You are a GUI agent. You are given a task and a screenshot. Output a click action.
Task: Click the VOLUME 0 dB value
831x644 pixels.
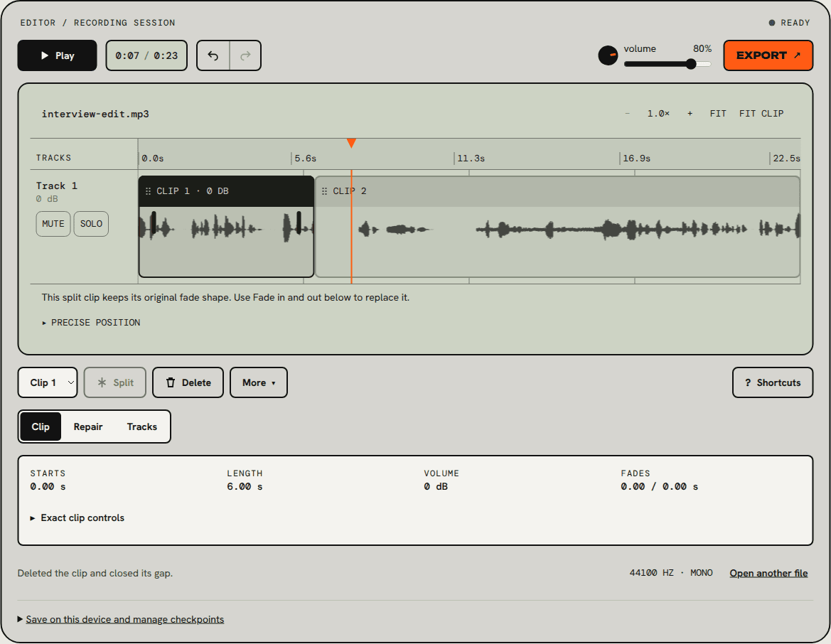coord(436,487)
